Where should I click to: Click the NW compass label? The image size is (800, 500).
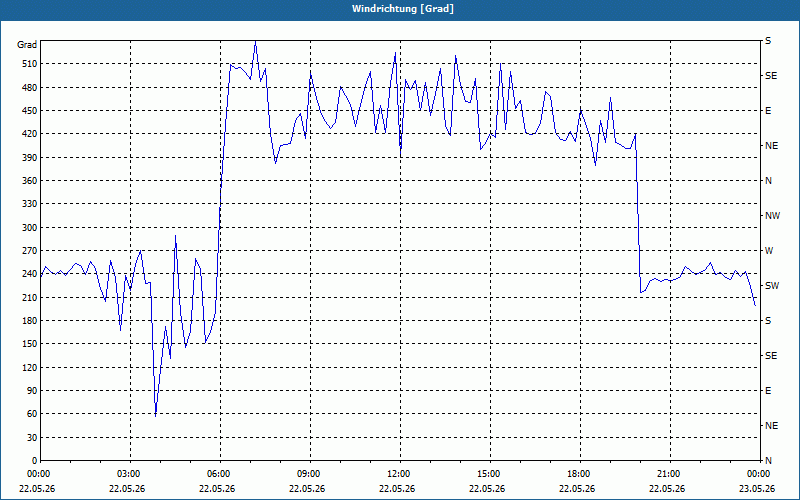click(772, 216)
